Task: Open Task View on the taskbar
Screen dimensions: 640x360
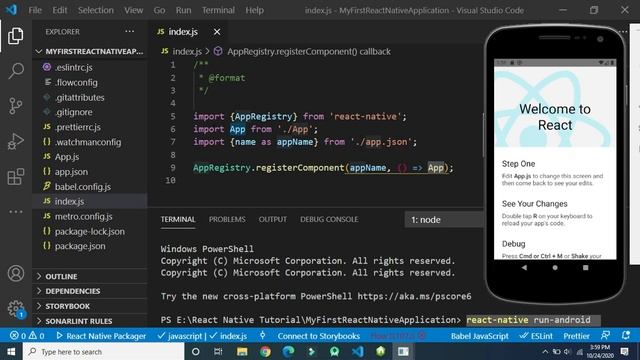Action: (x=218, y=351)
